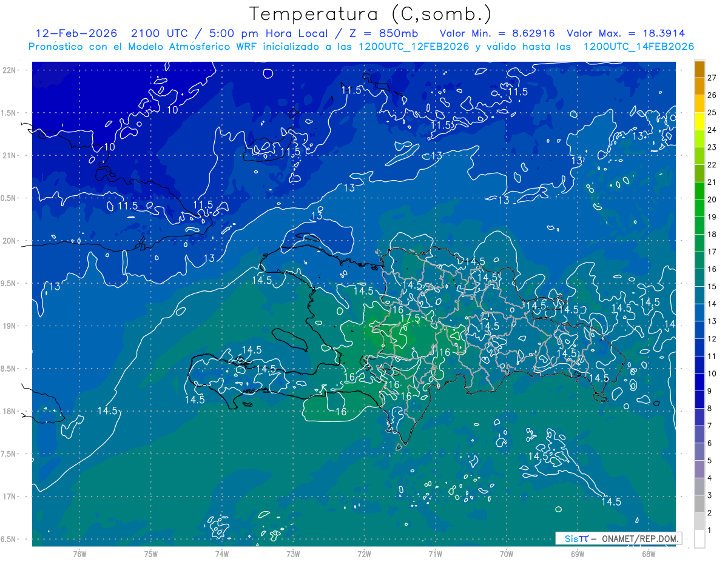This screenshot has width=728, height=562.
Task: Click the "22N" latitude label
Action: click(x=10, y=70)
